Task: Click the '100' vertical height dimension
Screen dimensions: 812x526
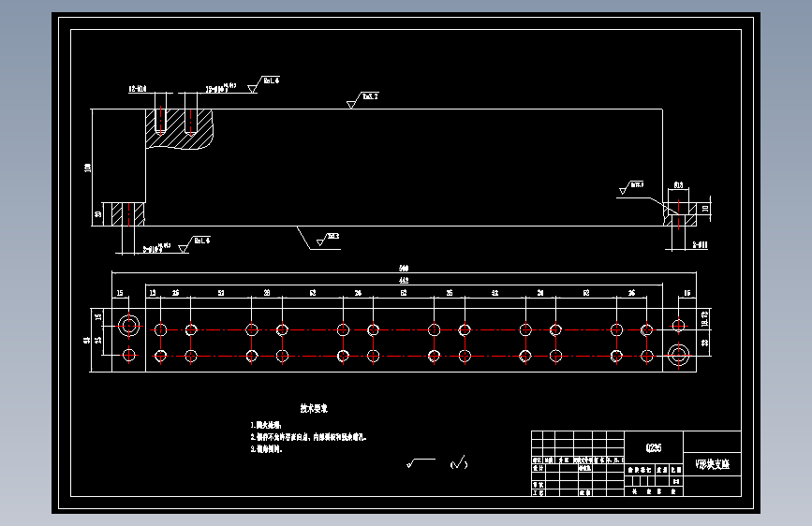Action: tap(87, 168)
